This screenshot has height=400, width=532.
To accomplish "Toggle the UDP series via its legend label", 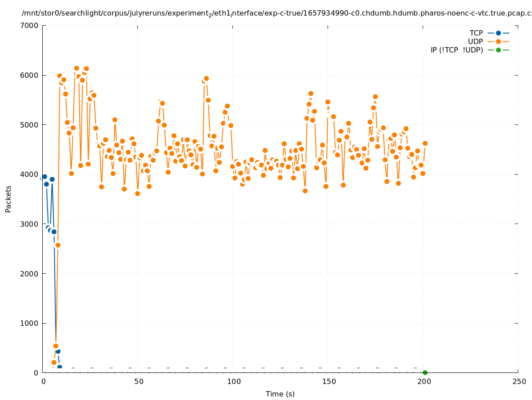I will tap(475, 41).
